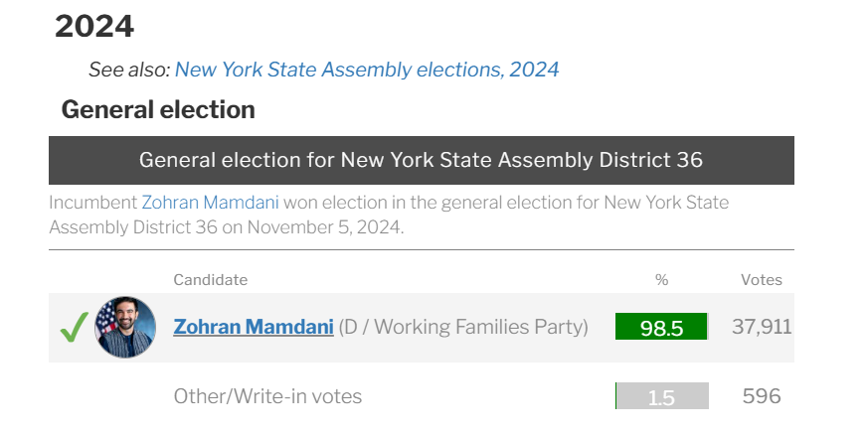Click the D / Working Families Party text
The image size is (868, 436).
point(463,327)
